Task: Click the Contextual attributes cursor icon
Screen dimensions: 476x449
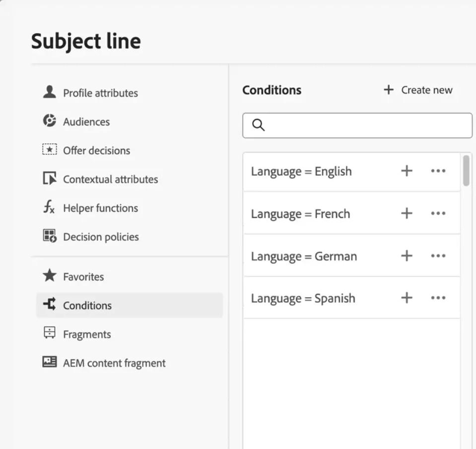Action: [49, 179]
